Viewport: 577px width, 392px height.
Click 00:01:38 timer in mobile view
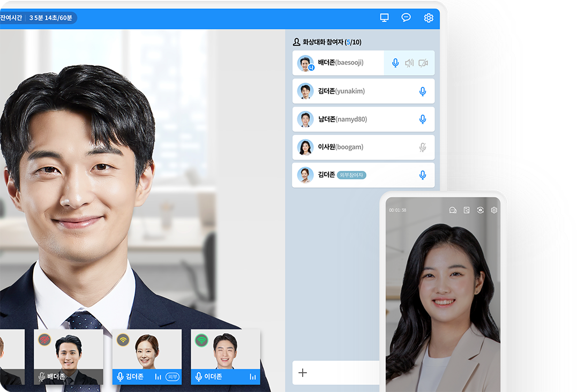pos(398,210)
